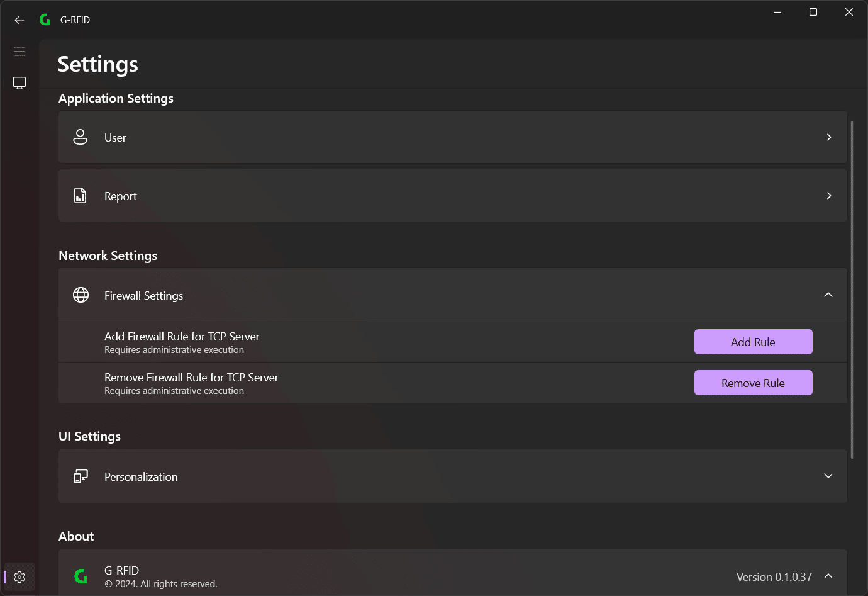The height and width of the screenshot is (596, 868).
Task: Click the vertical scrollbar on right
Action: [x=852, y=290]
